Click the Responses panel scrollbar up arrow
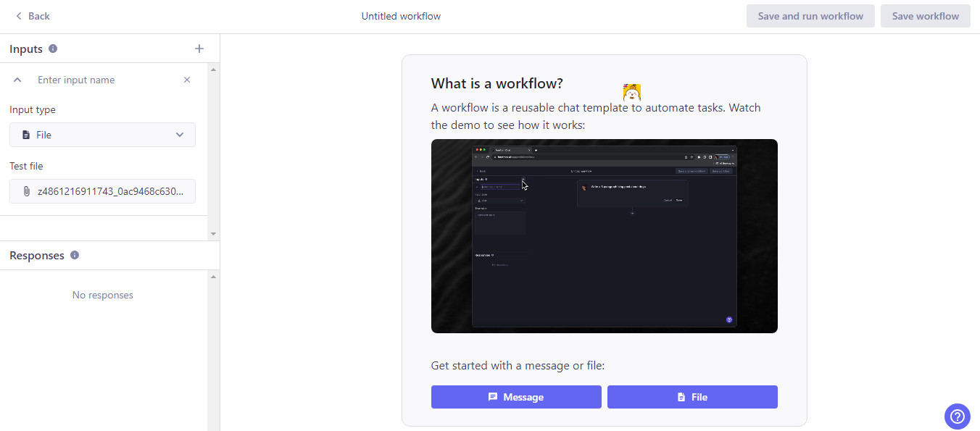This screenshot has height=431, width=980. click(x=213, y=277)
